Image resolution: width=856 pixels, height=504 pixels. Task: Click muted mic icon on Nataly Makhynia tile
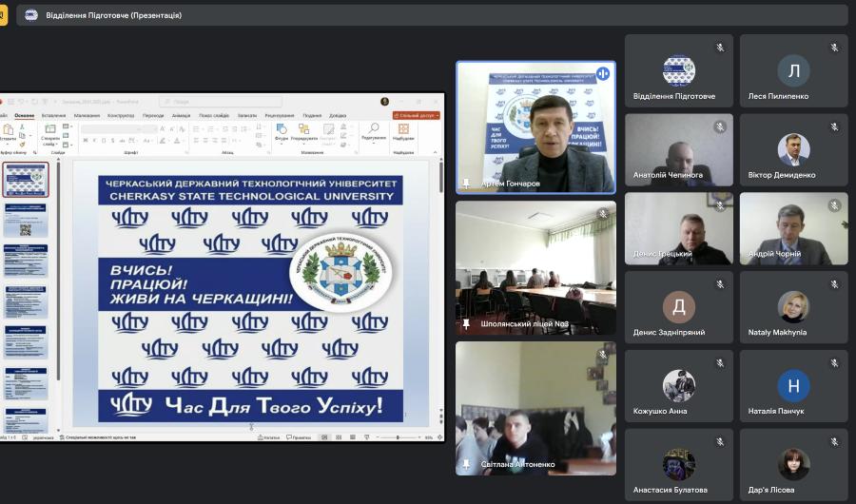(834, 284)
